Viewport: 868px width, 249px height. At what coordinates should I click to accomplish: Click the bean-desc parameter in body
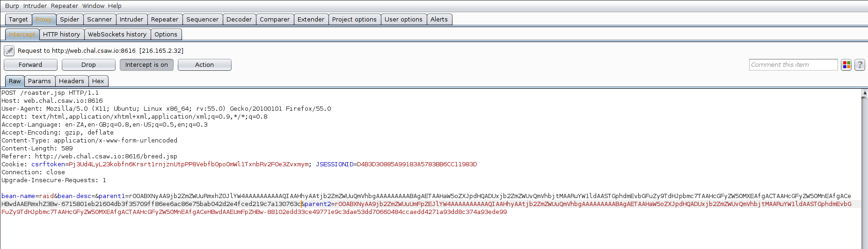point(74,196)
